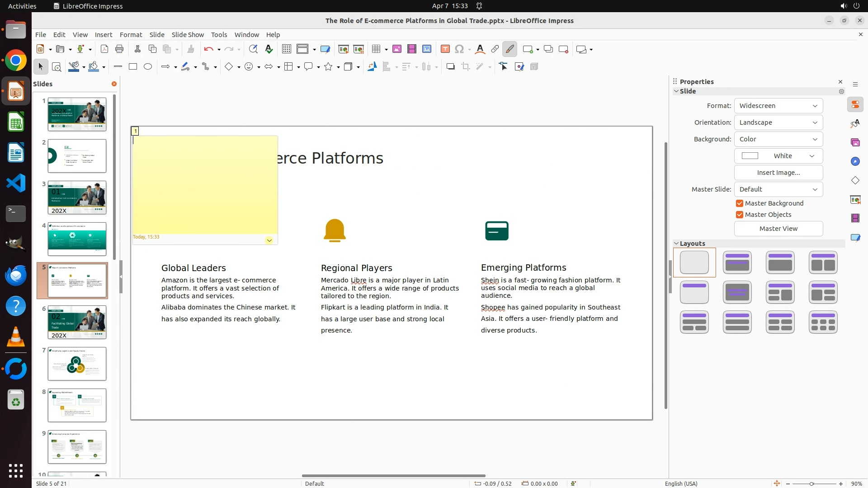Click the Insert Text Box icon

click(445, 49)
